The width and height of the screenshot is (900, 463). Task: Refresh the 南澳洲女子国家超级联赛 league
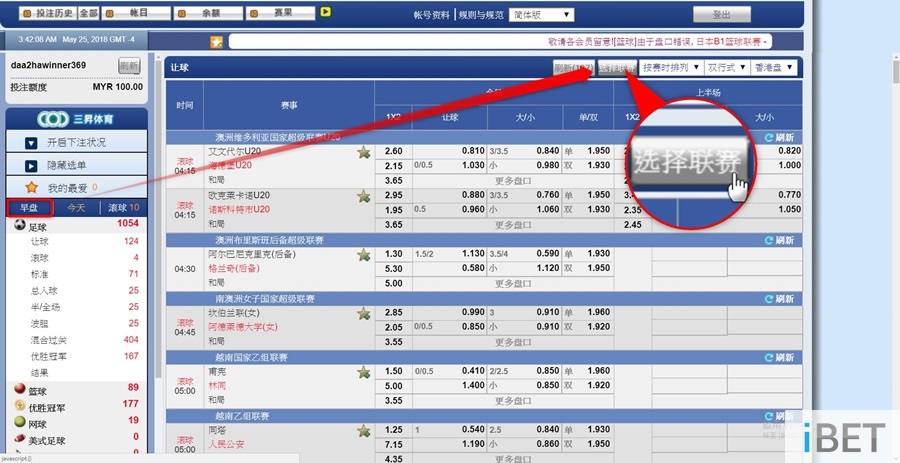click(779, 298)
